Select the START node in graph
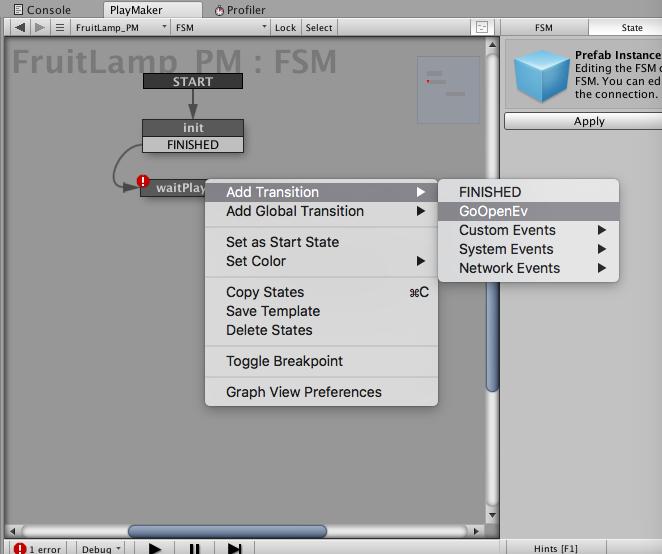 tap(193, 81)
